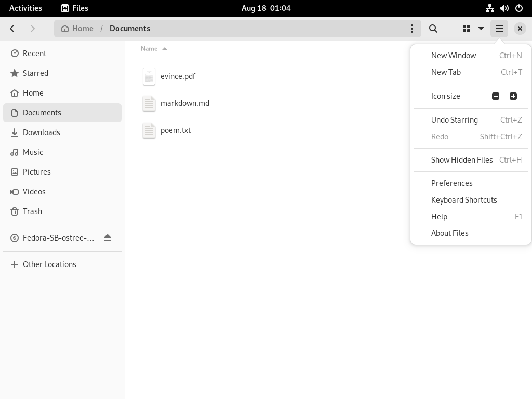Image resolution: width=532 pixels, height=399 pixels.
Task: Click Home in the path bar
Action: (x=77, y=29)
